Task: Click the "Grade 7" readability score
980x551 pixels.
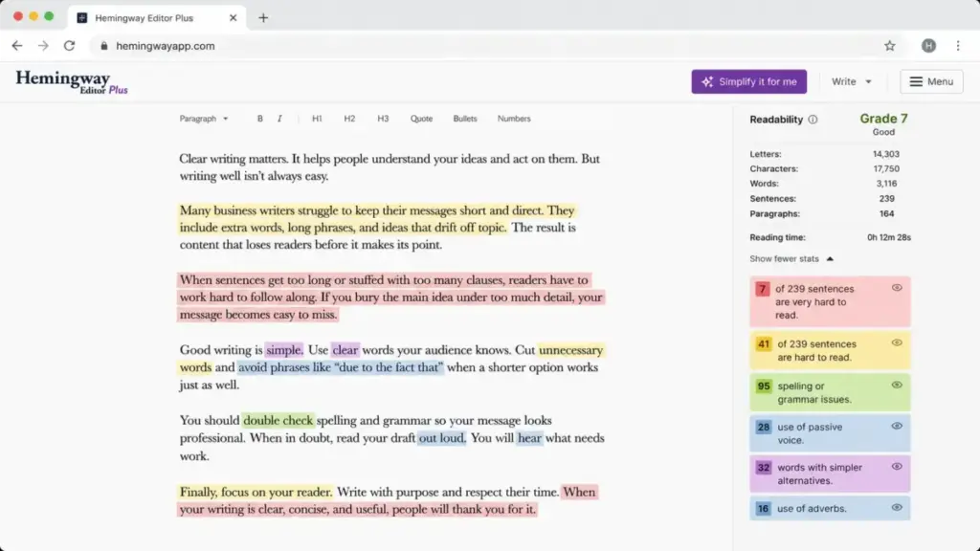Action: (x=883, y=119)
